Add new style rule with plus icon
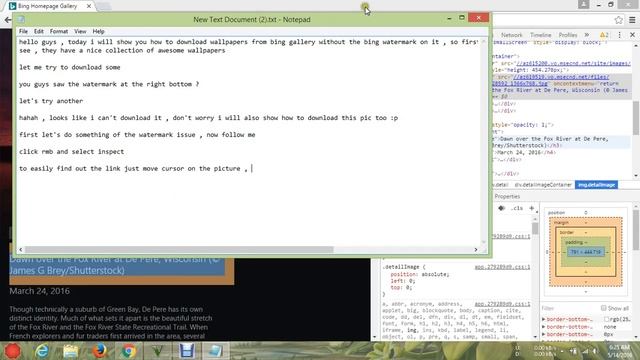This screenshot has height=360, width=640. pos(531,208)
